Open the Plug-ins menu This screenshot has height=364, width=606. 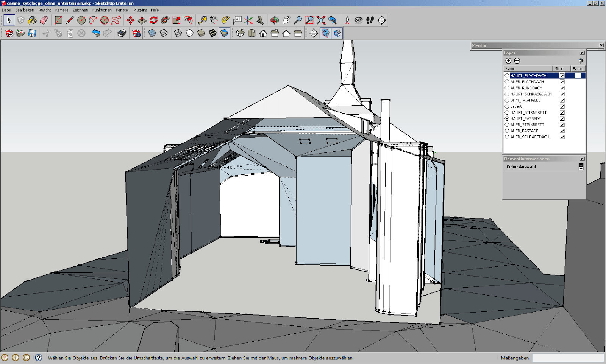point(140,10)
